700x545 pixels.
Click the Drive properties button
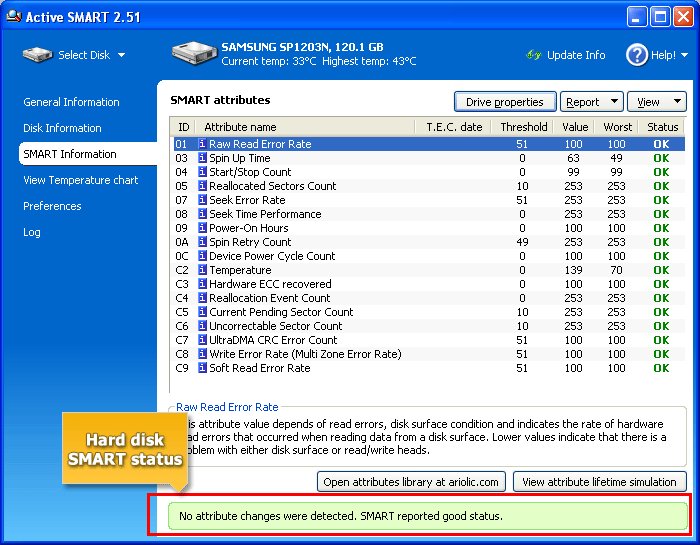click(505, 102)
